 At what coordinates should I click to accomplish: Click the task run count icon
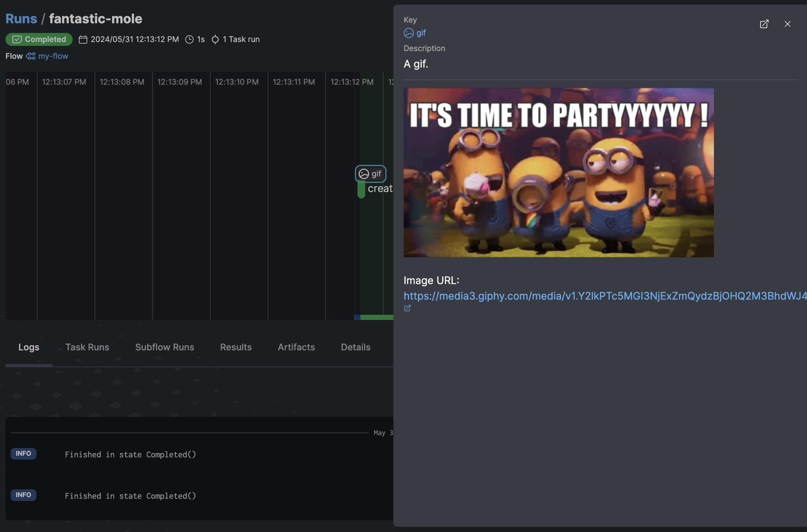tap(215, 40)
